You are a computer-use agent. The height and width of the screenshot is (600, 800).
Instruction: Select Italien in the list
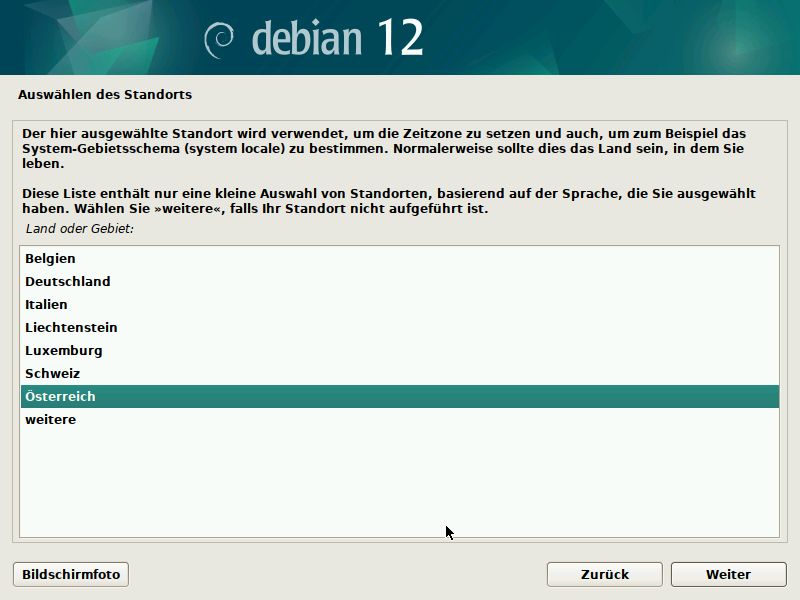[x=47, y=305]
